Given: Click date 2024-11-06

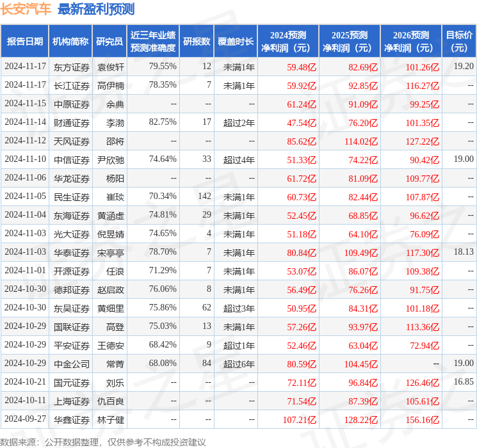Looking at the screenshot, I should pos(25,177).
